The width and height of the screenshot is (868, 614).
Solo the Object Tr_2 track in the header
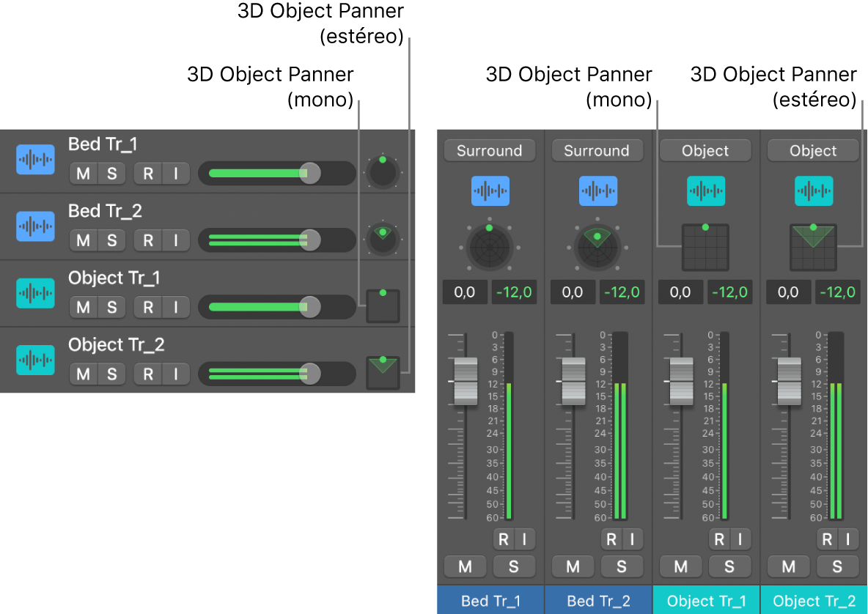[111, 374]
